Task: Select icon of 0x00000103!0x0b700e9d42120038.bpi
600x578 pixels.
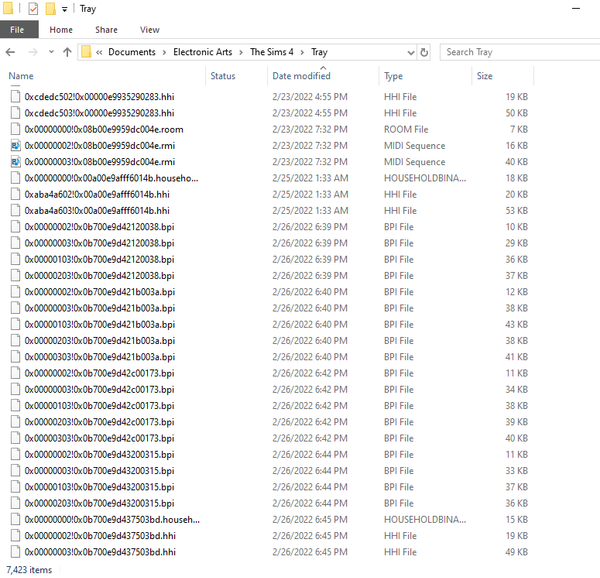Action: [x=15, y=259]
